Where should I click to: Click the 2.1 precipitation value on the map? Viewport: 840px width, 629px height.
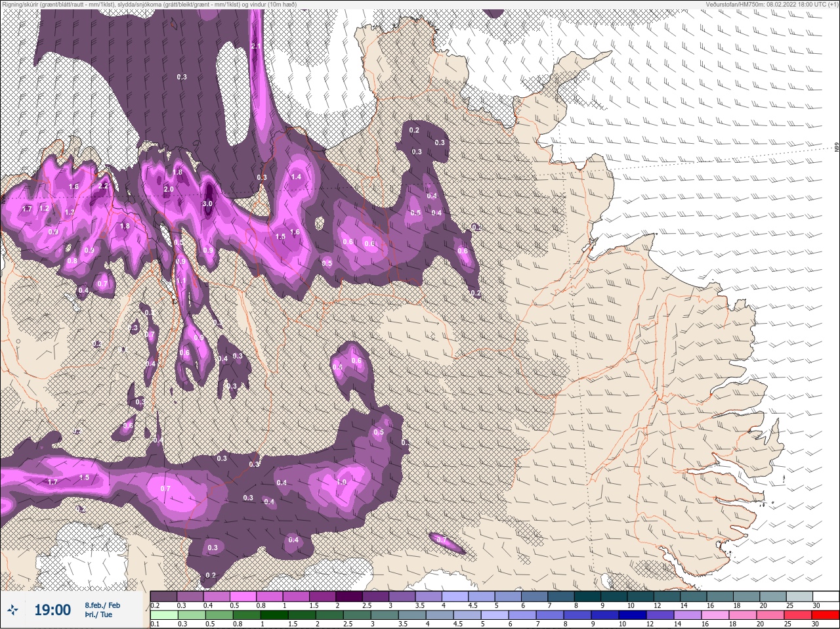click(x=256, y=46)
